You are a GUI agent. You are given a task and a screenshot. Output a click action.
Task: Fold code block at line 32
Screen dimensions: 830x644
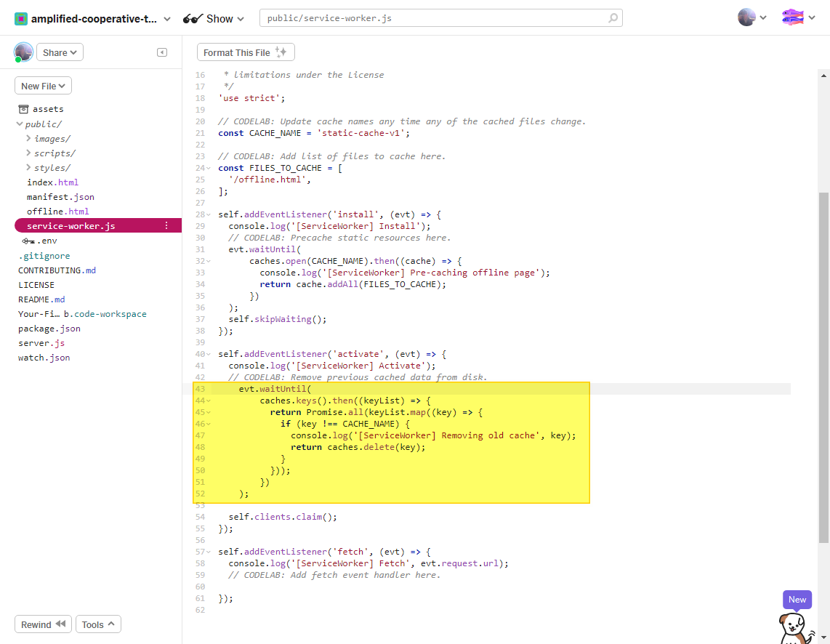tap(209, 262)
